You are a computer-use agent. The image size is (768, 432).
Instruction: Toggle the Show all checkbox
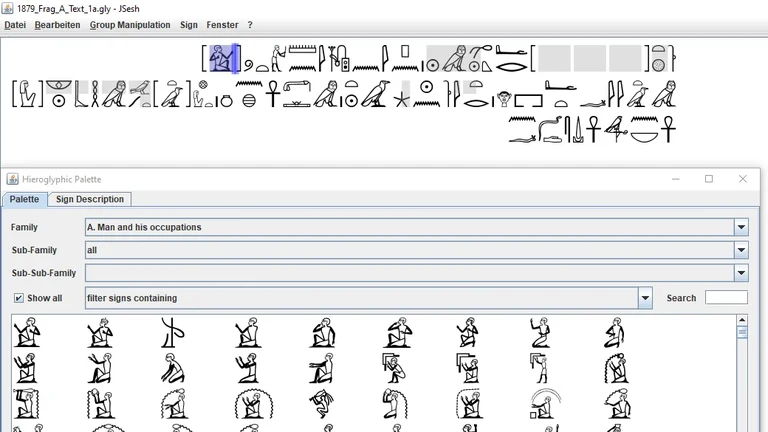coord(19,298)
